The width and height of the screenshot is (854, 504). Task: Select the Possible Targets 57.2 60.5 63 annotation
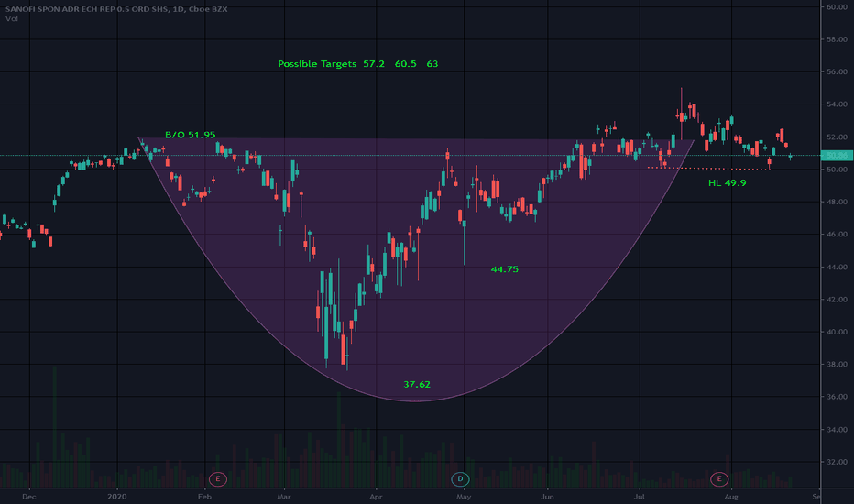(358, 64)
